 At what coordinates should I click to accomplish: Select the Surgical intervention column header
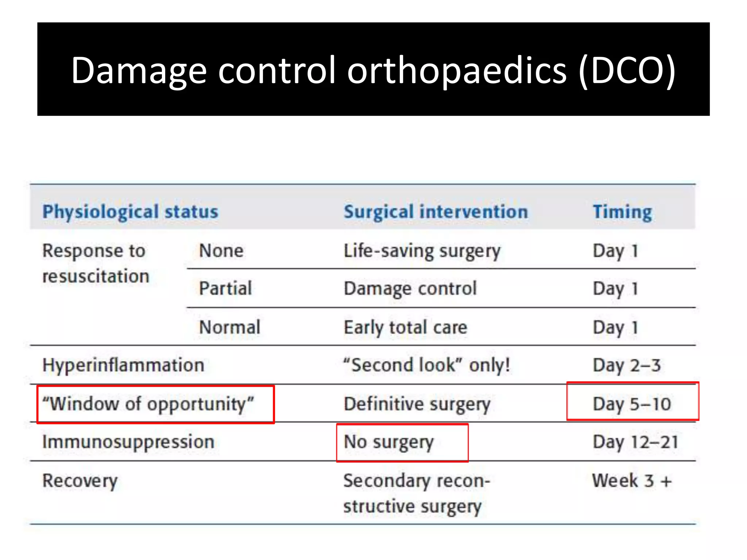point(436,212)
